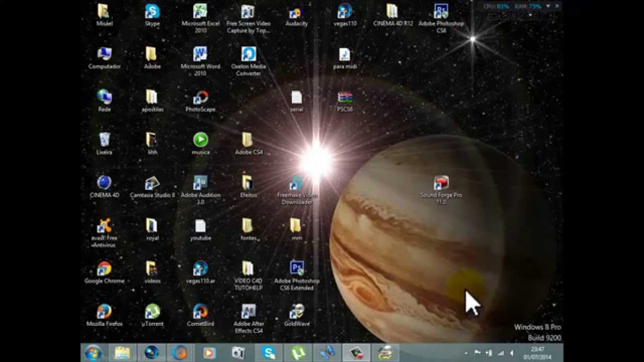Open the fontes folder

[x=249, y=229]
